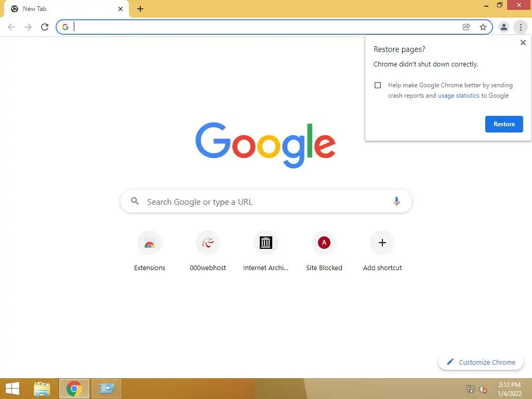Open a new tab with plus button
This screenshot has height=399, width=532.
pos(140,9)
